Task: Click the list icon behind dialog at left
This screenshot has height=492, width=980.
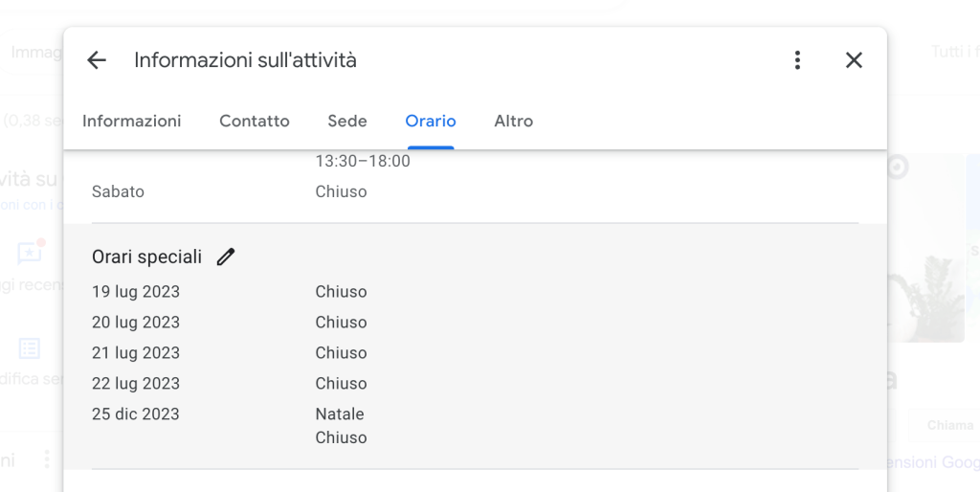Action: (x=30, y=348)
